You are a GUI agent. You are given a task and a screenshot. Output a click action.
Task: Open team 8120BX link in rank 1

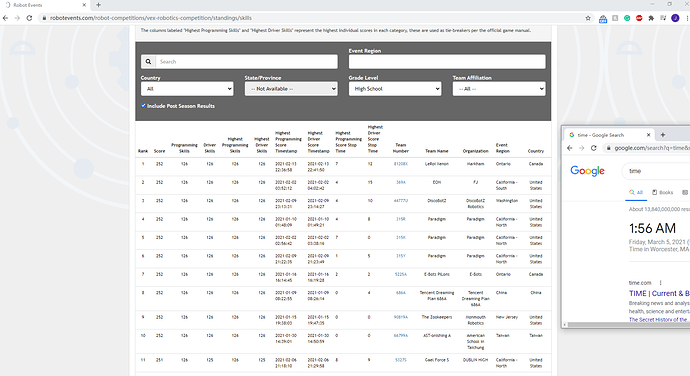(400, 164)
